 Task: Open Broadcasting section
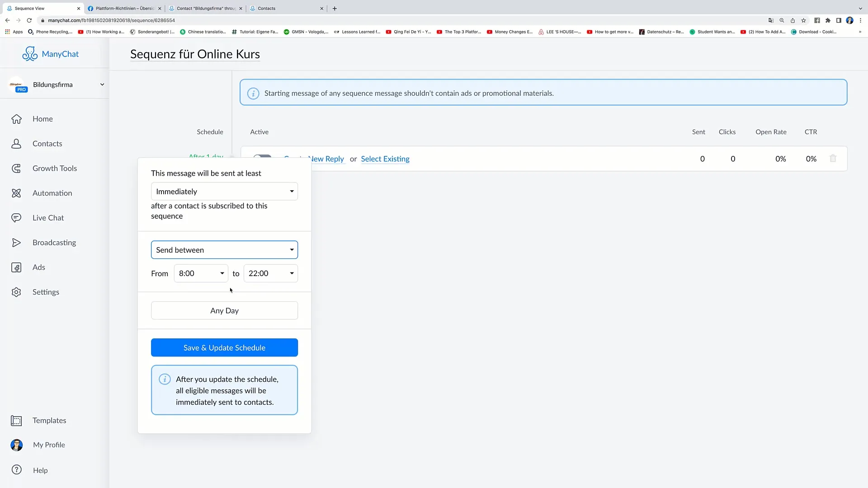[55, 243]
